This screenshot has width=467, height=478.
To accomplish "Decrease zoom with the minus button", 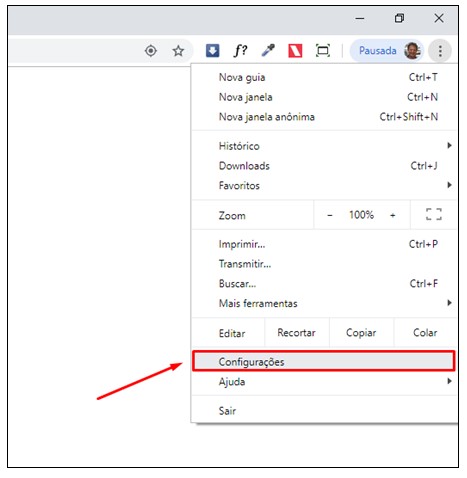I will click(330, 215).
